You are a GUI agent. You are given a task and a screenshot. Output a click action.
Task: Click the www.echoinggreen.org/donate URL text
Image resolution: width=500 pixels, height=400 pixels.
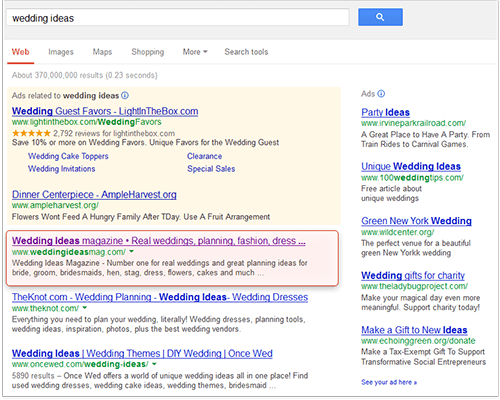418,341
